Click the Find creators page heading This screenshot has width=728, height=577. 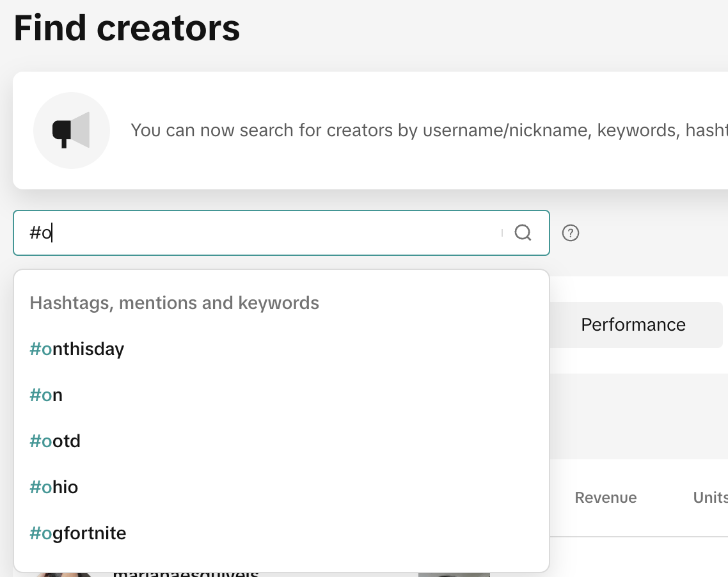(x=127, y=28)
